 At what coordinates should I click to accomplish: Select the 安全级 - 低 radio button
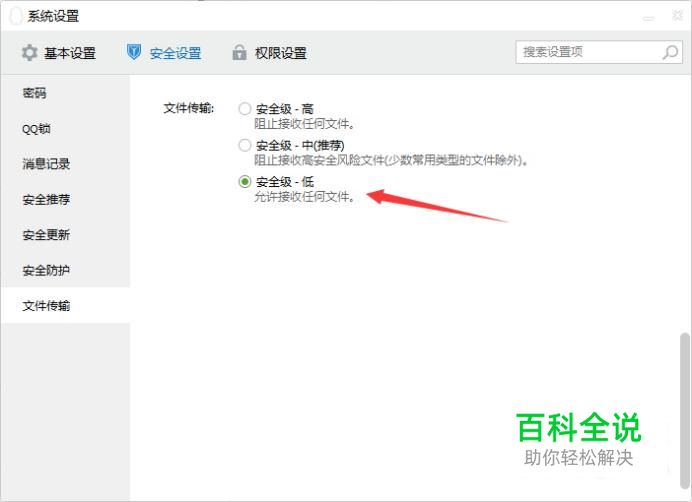click(x=244, y=181)
